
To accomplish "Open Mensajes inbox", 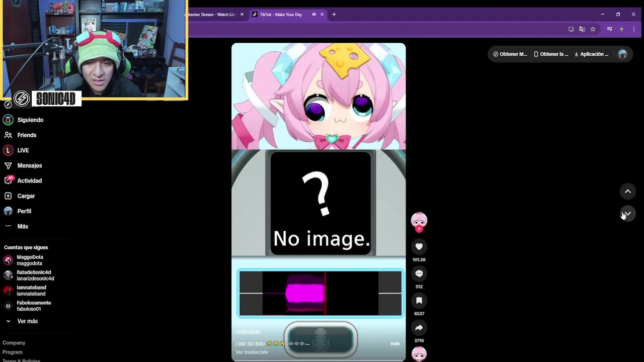I will tap(29, 165).
